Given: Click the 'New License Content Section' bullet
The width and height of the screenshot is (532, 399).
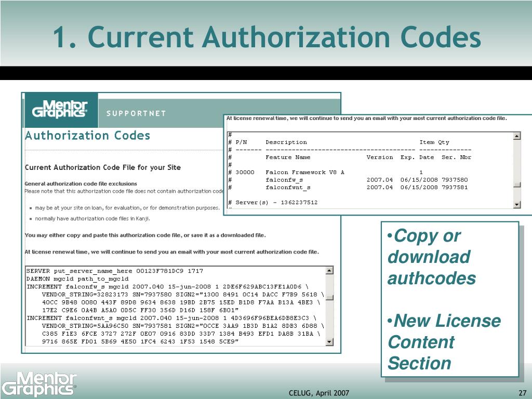Looking at the screenshot, I should pos(444,342).
